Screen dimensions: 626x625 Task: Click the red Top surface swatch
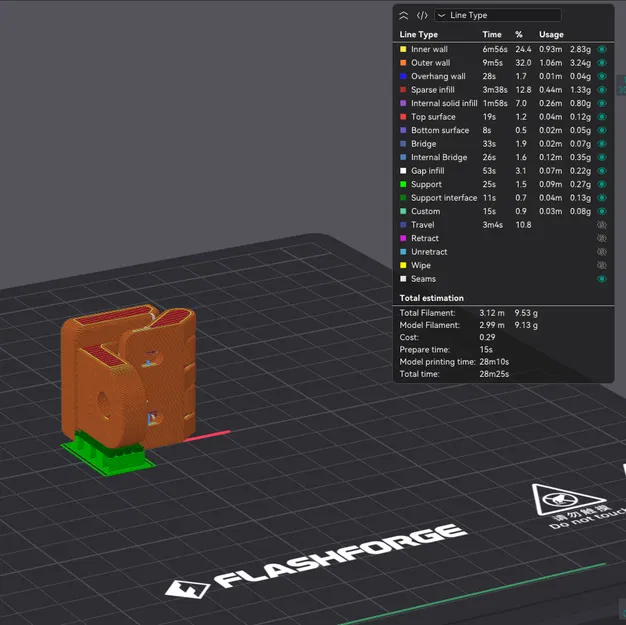[x=403, y=117]
